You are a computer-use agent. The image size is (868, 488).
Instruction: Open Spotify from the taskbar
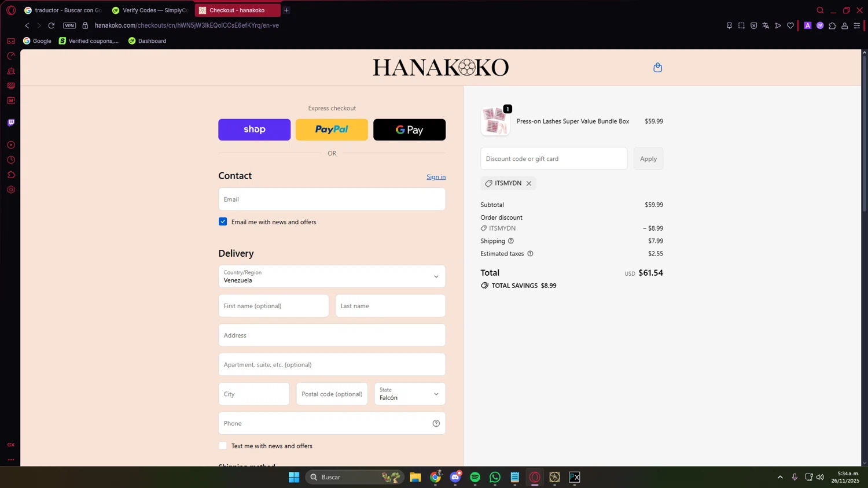point(475,477)
